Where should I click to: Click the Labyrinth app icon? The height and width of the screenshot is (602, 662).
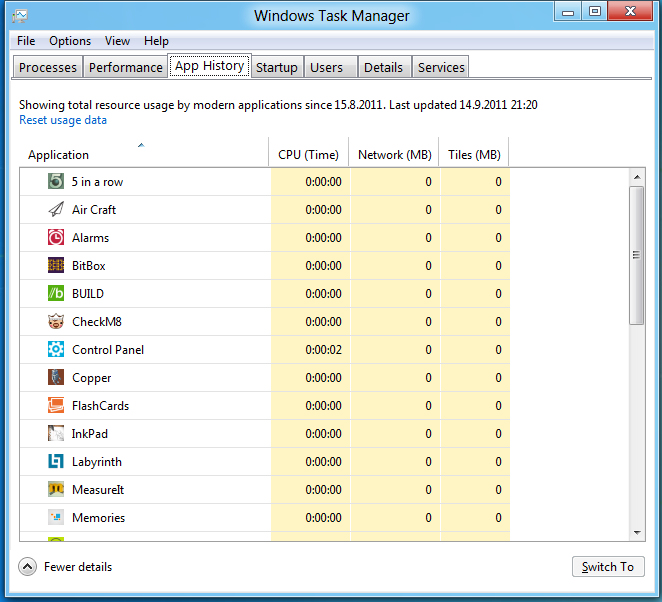tap(56, 461)
